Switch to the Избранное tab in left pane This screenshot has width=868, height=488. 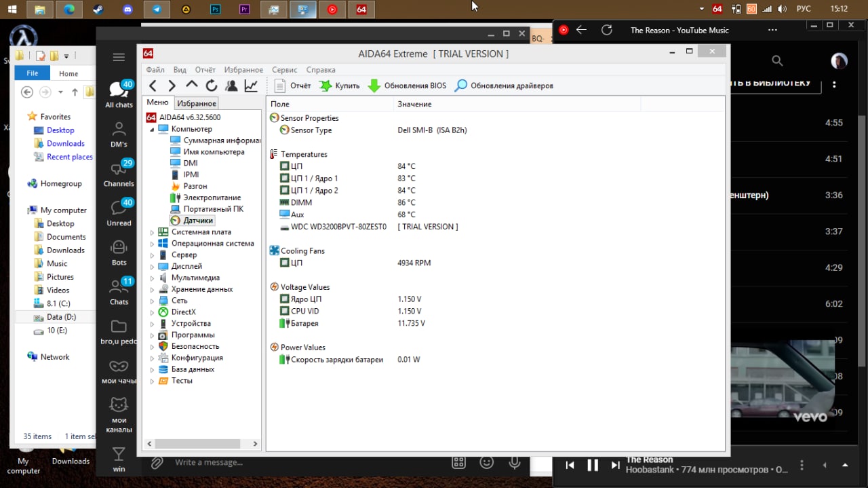[197, 103]
